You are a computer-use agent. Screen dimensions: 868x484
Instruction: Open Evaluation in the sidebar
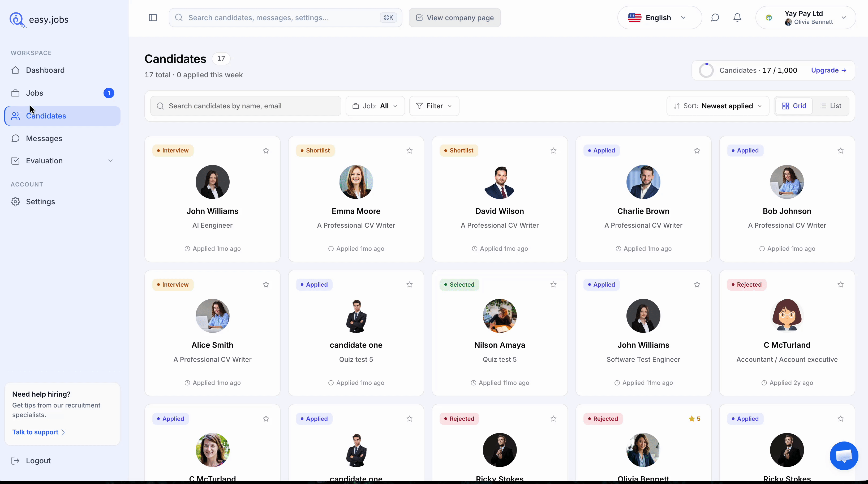pos(62,161)
